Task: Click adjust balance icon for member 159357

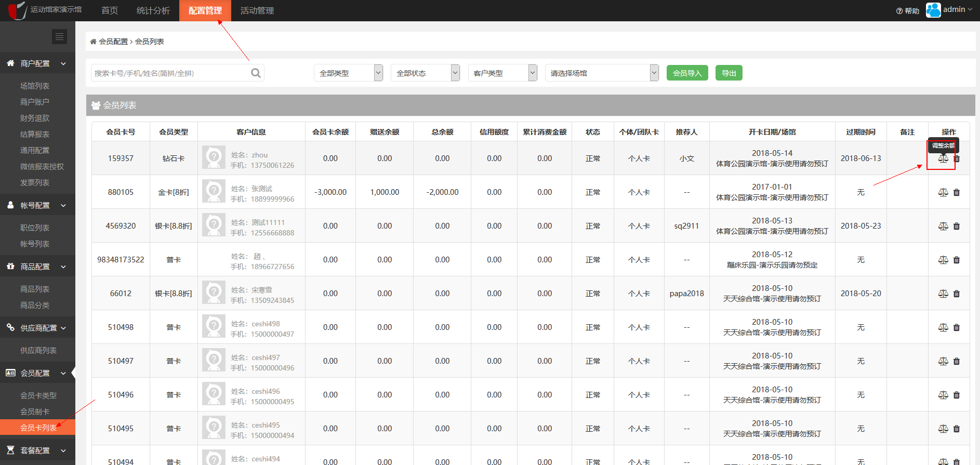Action: pyautogui.click(x=943, y=158)
